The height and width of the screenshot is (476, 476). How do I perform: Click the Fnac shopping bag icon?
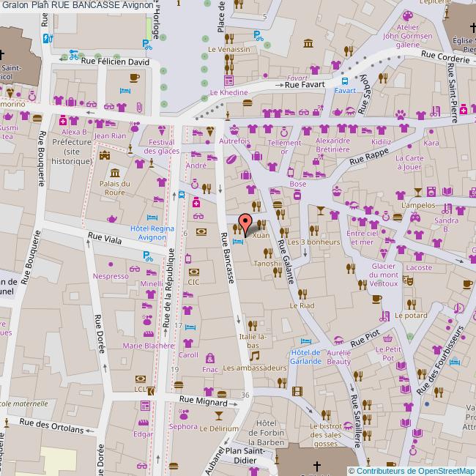[210, 358]
